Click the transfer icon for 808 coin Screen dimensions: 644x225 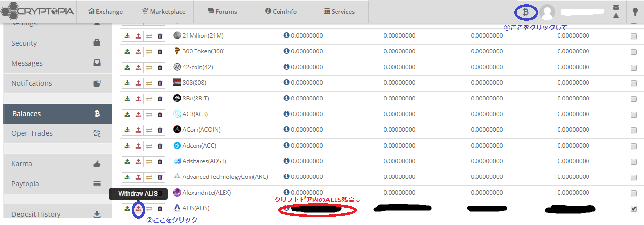149,83
